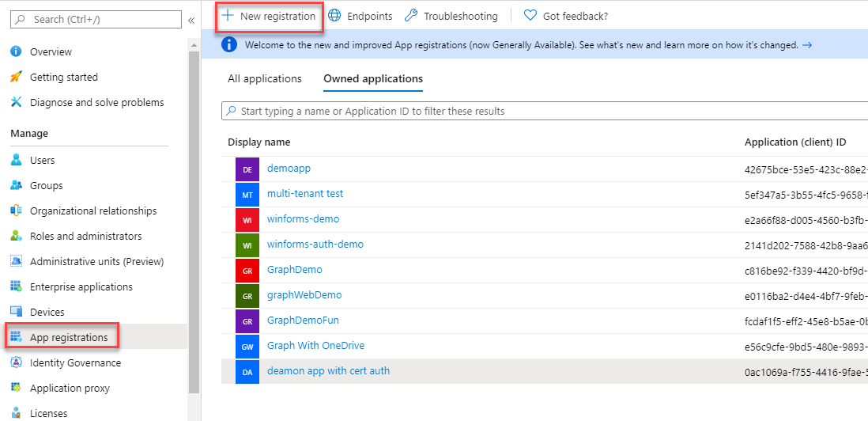Viewport: 868px width, 421px height.
Task: Follow the arrow link in welcome banner
Action: click(x=806, y=45)
